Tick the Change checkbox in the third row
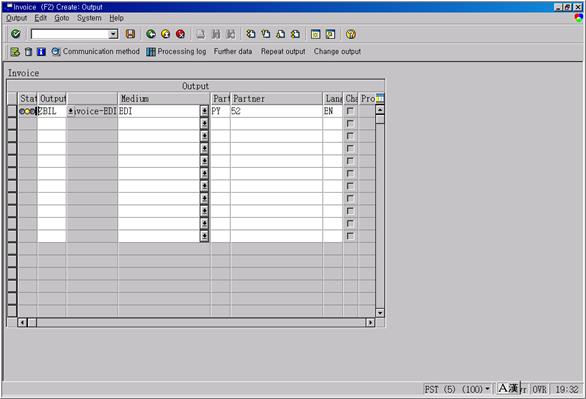586x399 pixels. pyautogui.click(x=350, y=136)
